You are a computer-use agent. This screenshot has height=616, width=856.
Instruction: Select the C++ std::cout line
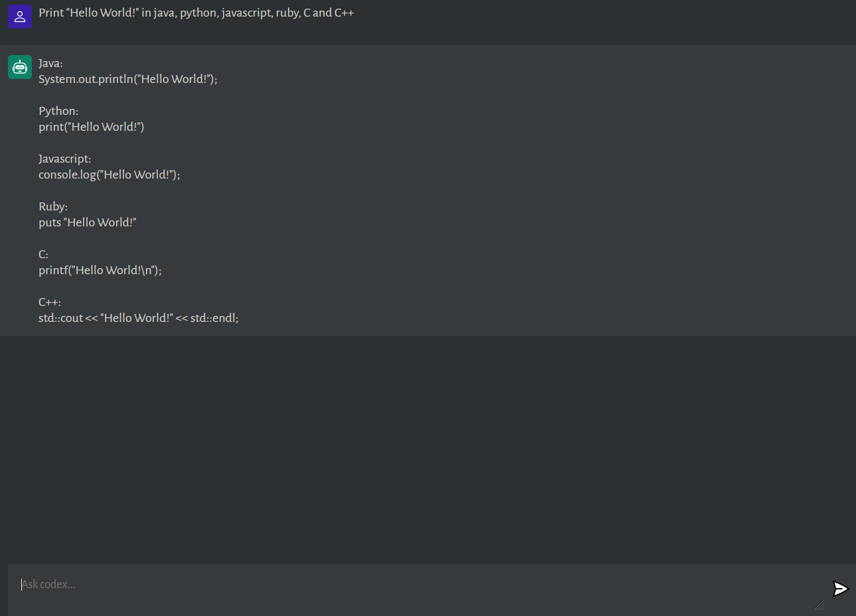(x=139, y=317)
